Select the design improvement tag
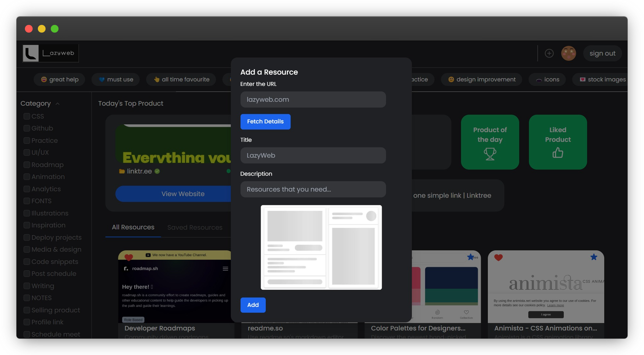 481,79
